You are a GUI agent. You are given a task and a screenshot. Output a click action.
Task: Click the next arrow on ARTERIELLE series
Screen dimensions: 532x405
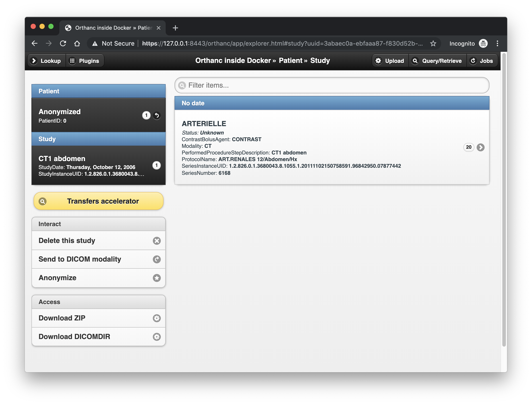[x=480, y=147]
